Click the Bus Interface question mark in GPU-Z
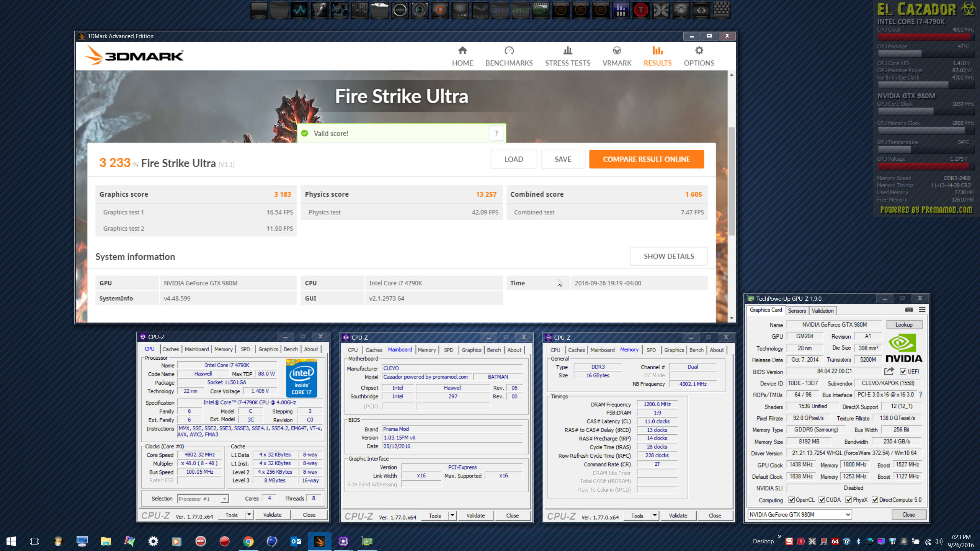 click(920, 395)
